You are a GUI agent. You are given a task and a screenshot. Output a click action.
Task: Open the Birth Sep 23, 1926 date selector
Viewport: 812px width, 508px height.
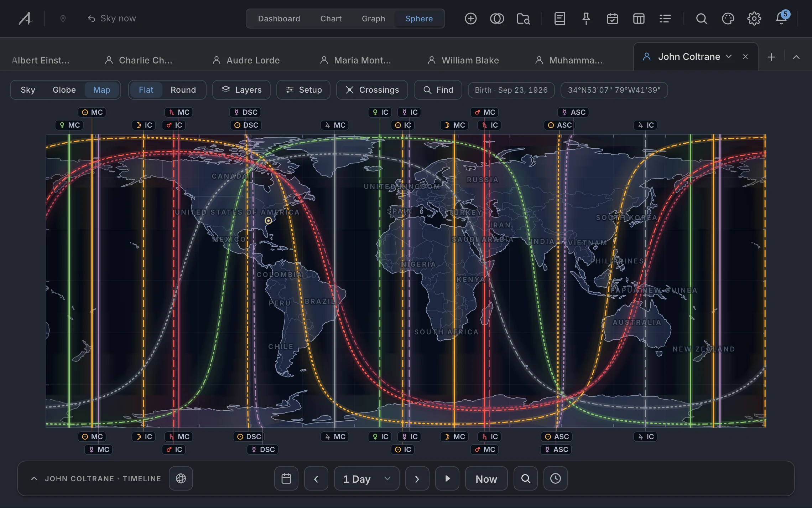pyautogui.click(x=511, y=90)
